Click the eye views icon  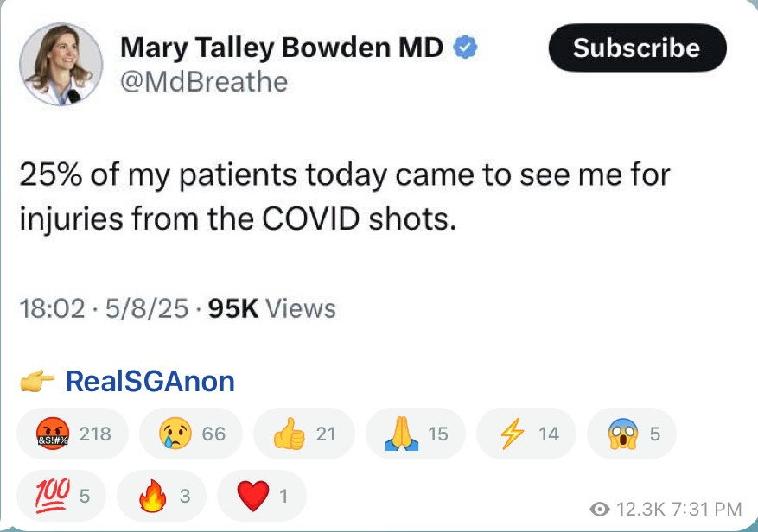pos(599,509)
